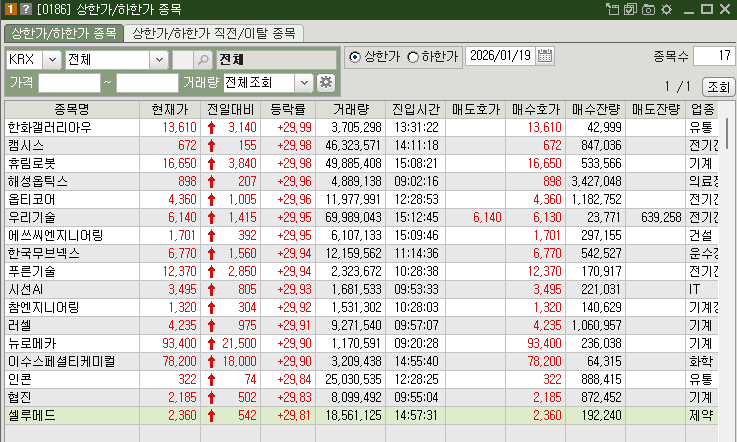Click the pin window icon in title bar

612,9
